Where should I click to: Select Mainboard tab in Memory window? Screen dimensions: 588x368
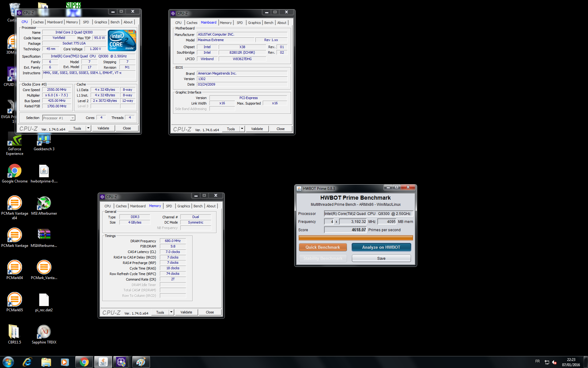(138, 206)
